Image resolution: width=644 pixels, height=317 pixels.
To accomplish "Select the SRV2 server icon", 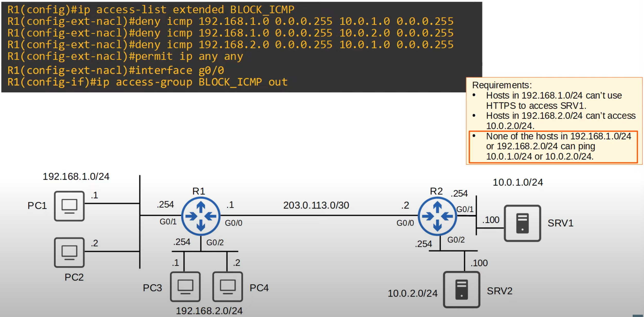I will (x=461, y=289).
